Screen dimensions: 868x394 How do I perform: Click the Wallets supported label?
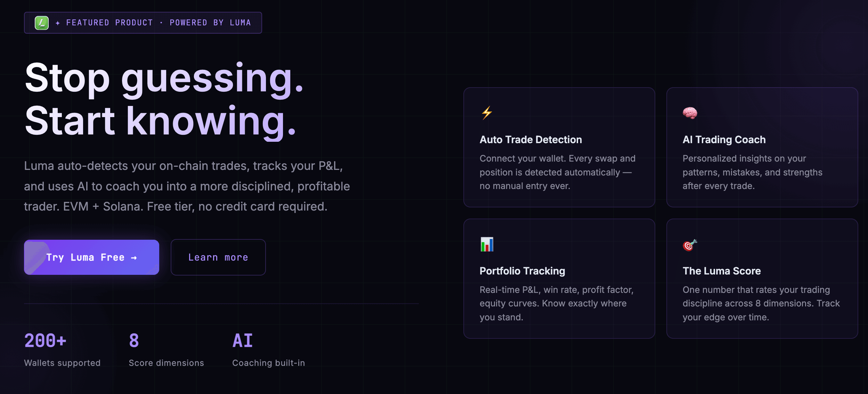[x=62, y=363]
